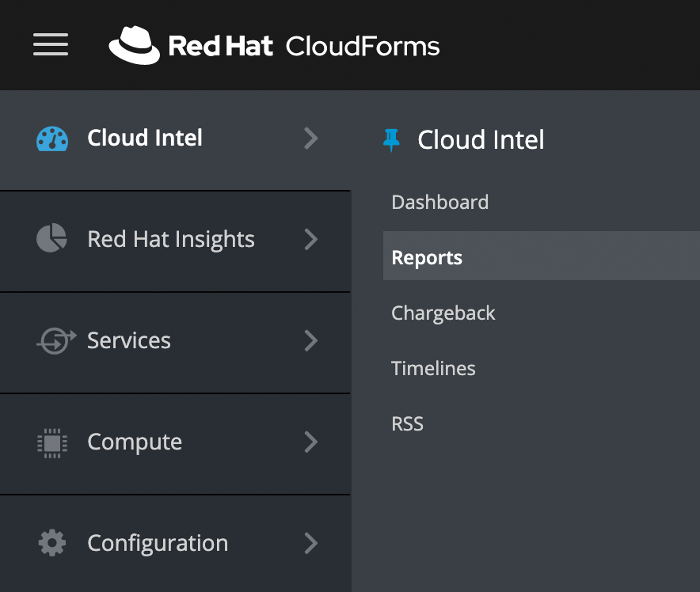The image size is (700, 592).
Task: Toggle the hamburger navigation menu
Action: click(x=51, y=45)
